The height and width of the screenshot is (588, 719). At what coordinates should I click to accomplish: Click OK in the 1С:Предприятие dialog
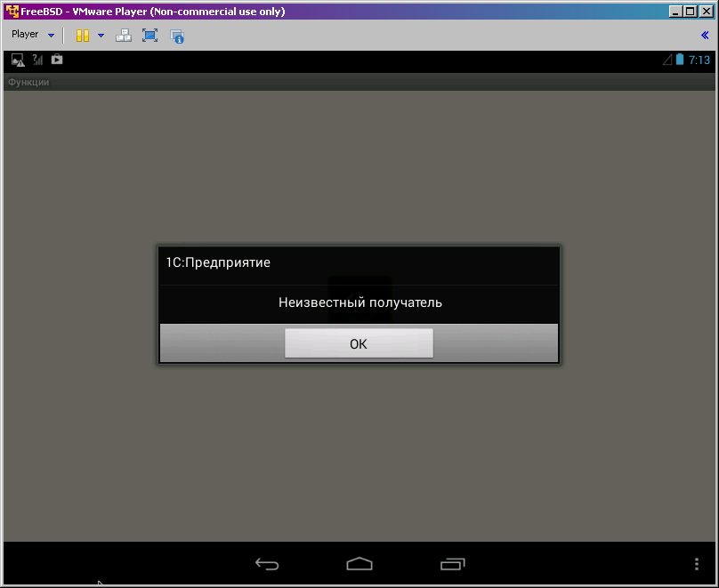[x=359, y=343]
